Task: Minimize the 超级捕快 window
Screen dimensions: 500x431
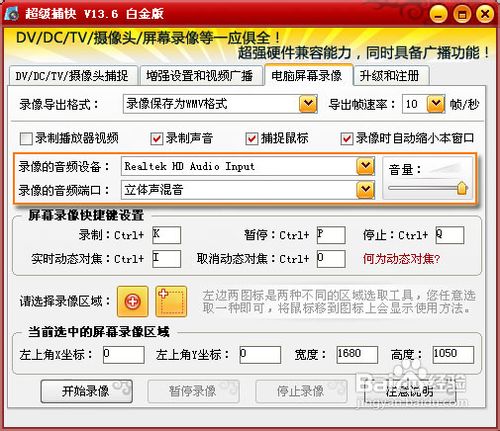Action: pyautogui.click(x=438, y=14)
